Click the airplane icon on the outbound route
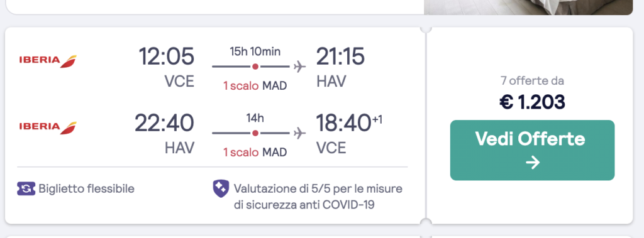This screenshot has height=238, width=644. (300, 67)
